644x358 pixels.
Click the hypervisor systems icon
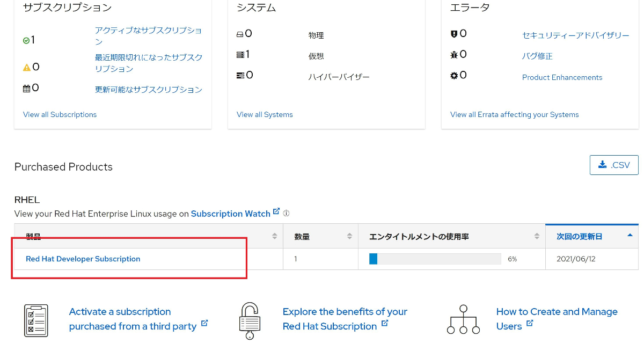pos(240,76)
